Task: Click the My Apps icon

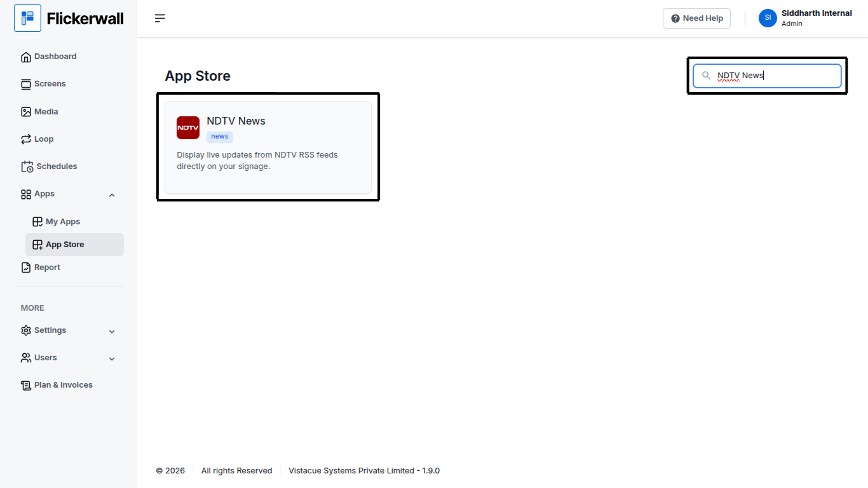Action: pyautogui.click(x=37, y=222)
